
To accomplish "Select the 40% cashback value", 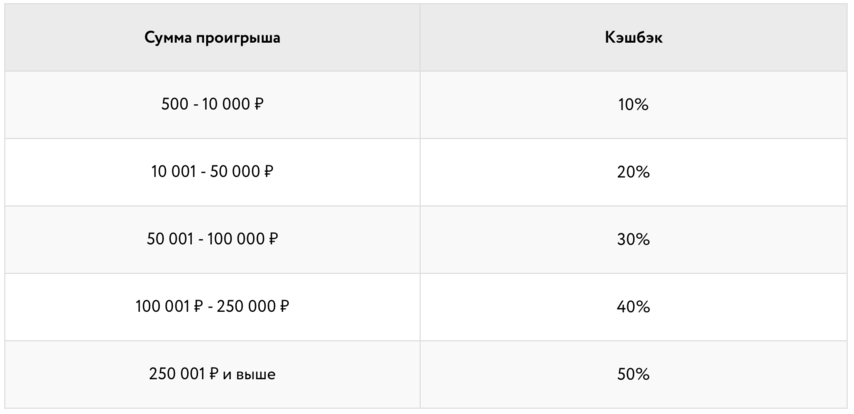I will click(633, 307).
